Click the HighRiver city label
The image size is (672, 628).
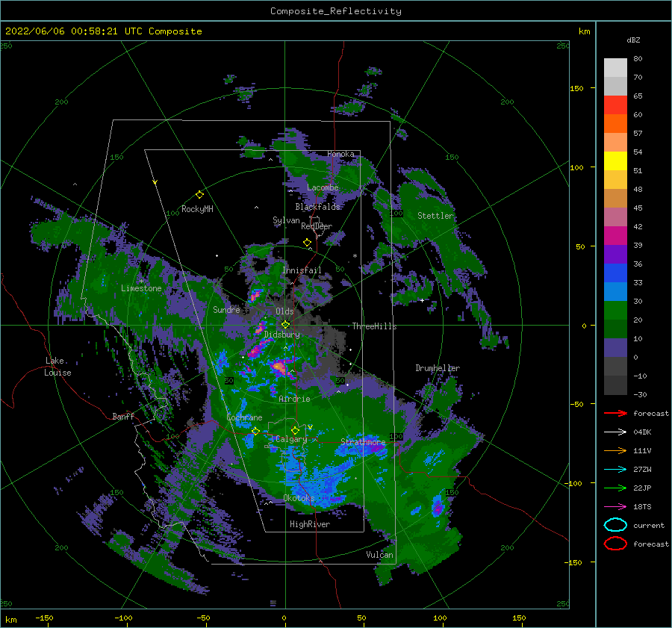click(309, 524)
